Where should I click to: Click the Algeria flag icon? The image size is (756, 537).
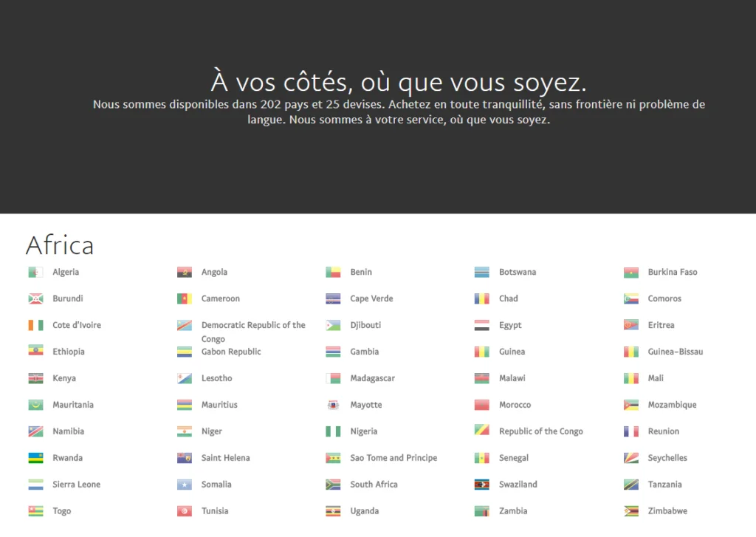[35, 272]
